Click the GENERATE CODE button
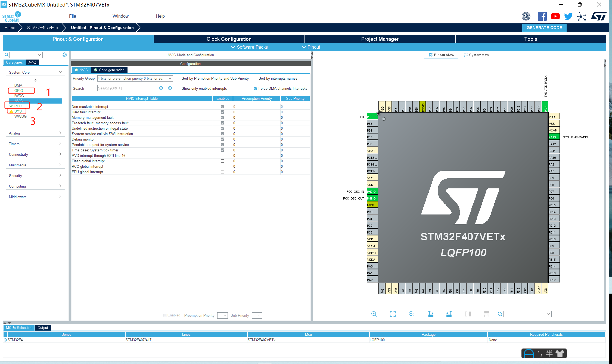Screen dimensions: 612x364 point(544,27)
